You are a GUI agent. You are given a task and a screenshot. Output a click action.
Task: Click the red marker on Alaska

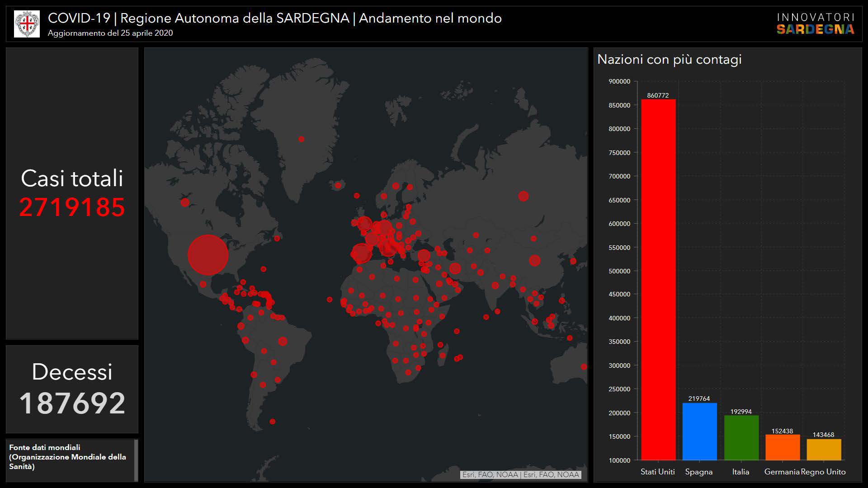(185, 202)
